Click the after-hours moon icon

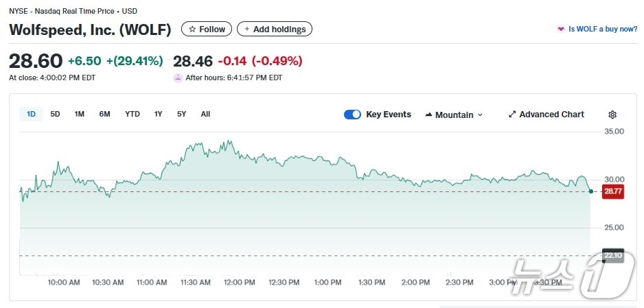tap(179, 78)
